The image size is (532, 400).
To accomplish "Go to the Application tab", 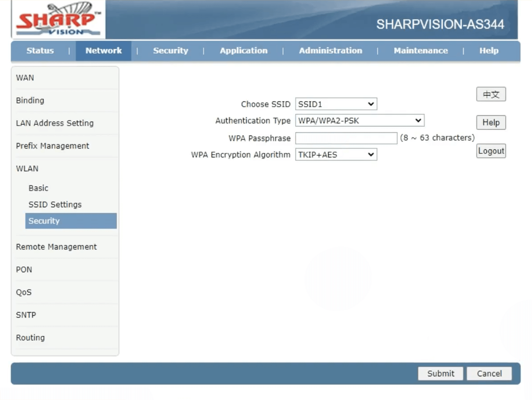I will click(243, 51).
